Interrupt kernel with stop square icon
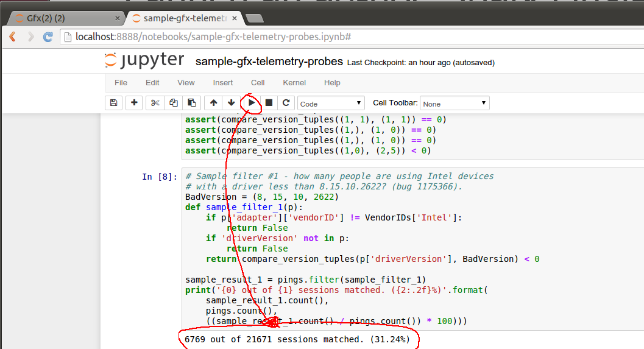644x349 pixels. [269, 103]
